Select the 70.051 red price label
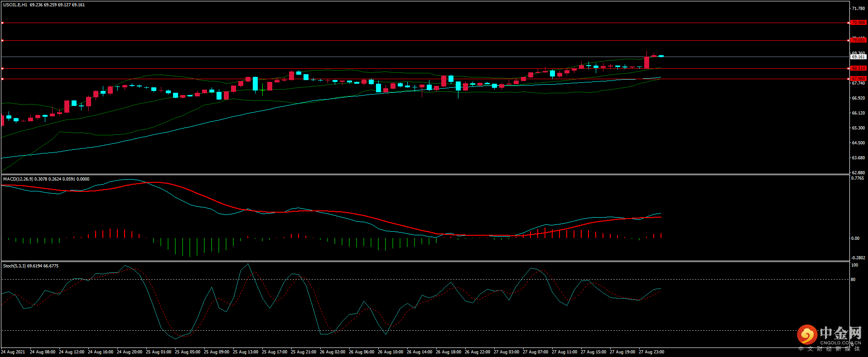The width and height of the screenshot is (868, 357). coord(858,40)
